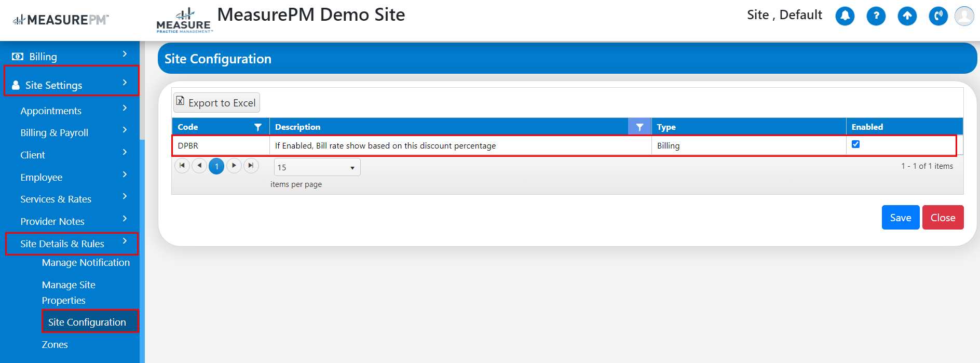Open the Description column filter icon
980x363 pixels.
(x=639, y=127)
